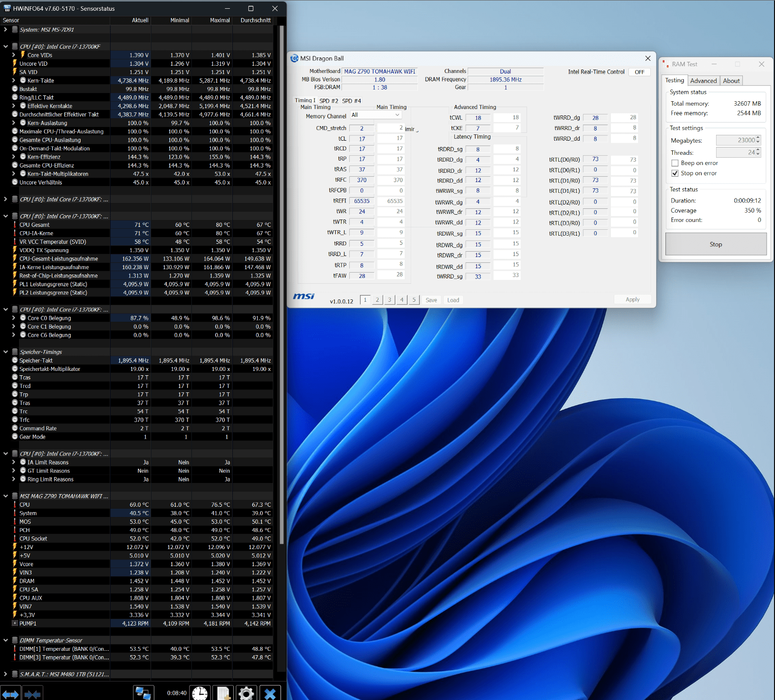Uncheck the Stop on error checkbox
The height and width of the screenshot is (700, 775).
click(x=675, y=173)
